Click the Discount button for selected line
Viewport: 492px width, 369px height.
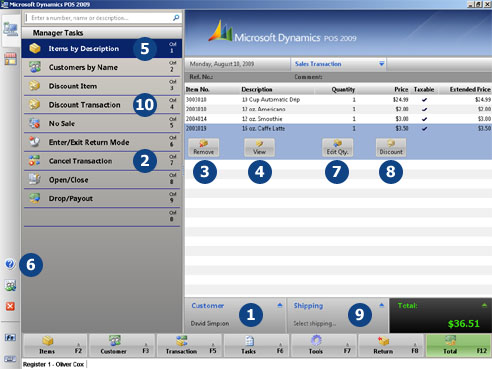pyautogui.click(x=391, y=148)
